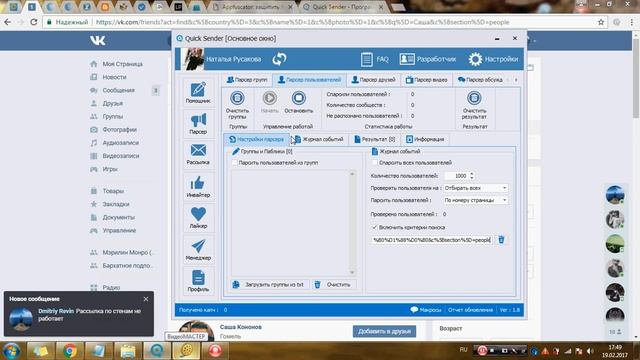Reload the browser page
This screenshot has height=360, width=640.
coord(33,22)
